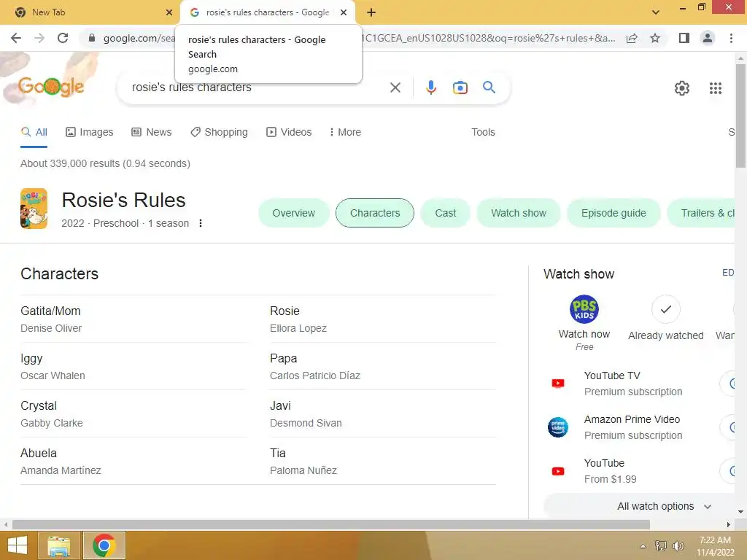Screen dimensions: 747x560
Task: Select the Watch show chip
Action: click(x=519, y=213)
